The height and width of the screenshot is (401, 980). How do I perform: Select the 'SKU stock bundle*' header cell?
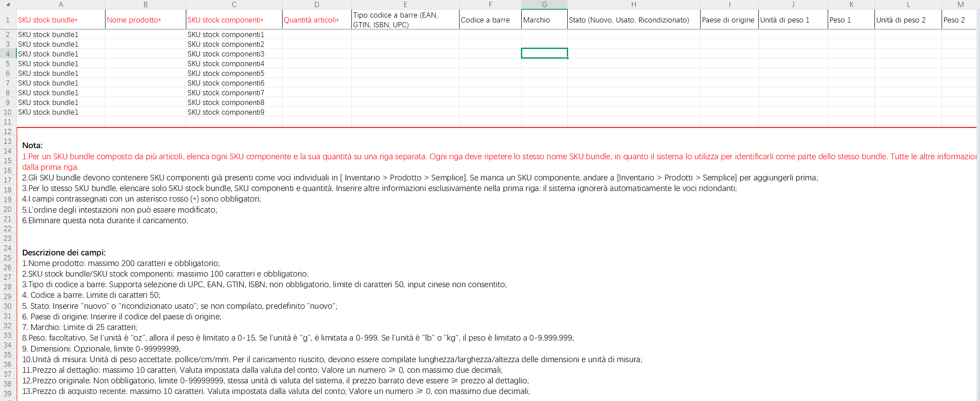[x=61, y=20]
